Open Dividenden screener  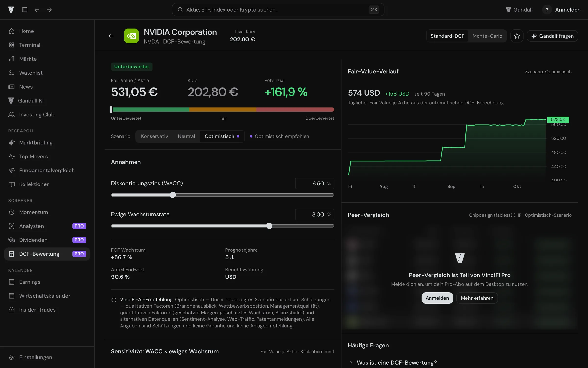pos(47,240)
